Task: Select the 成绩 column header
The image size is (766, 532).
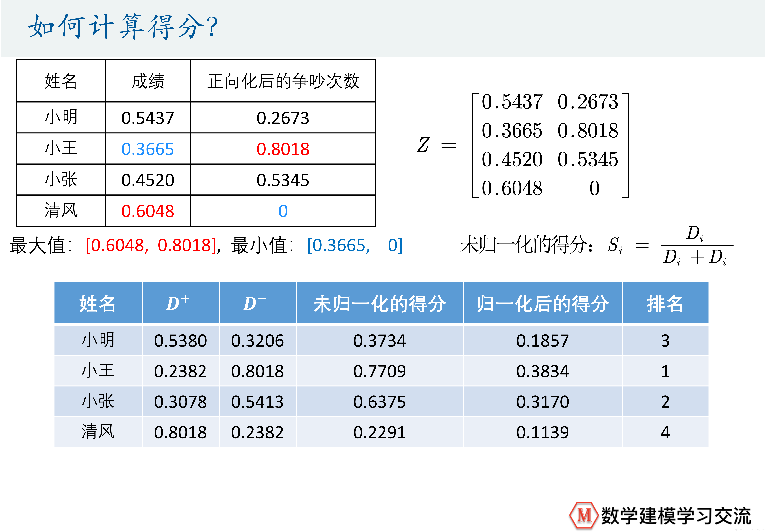Action: pos(148,81)
